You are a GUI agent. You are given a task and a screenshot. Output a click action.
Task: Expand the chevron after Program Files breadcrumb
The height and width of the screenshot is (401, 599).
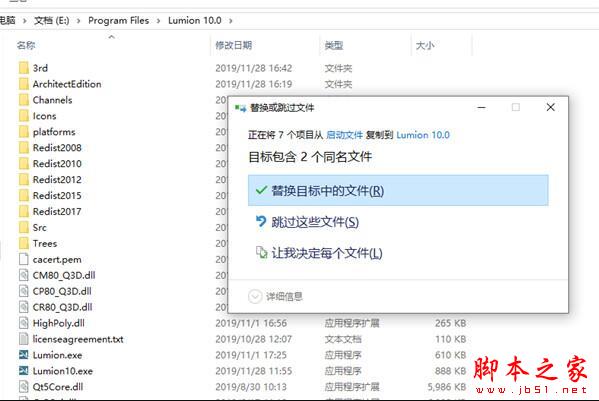pyautogui.click(x=158, y=21)
